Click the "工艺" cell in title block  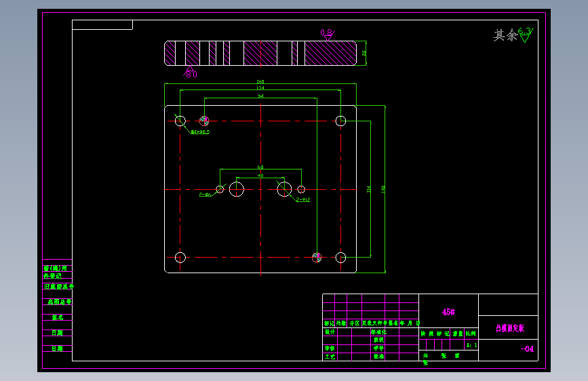(330, 357)
